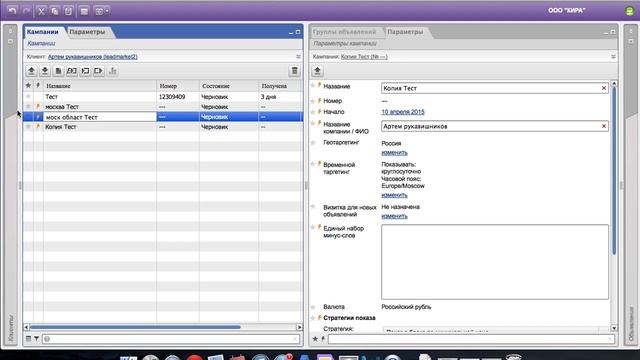Sort by Получена column header
This screenshot has width=640, height=360.
[x=280, y=86]
